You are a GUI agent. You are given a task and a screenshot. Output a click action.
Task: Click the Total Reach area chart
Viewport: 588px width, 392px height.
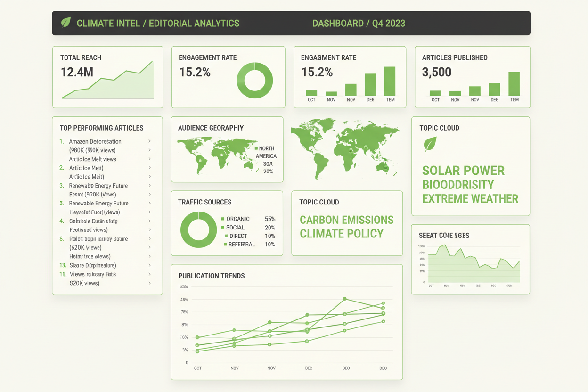tap(108, 80)
